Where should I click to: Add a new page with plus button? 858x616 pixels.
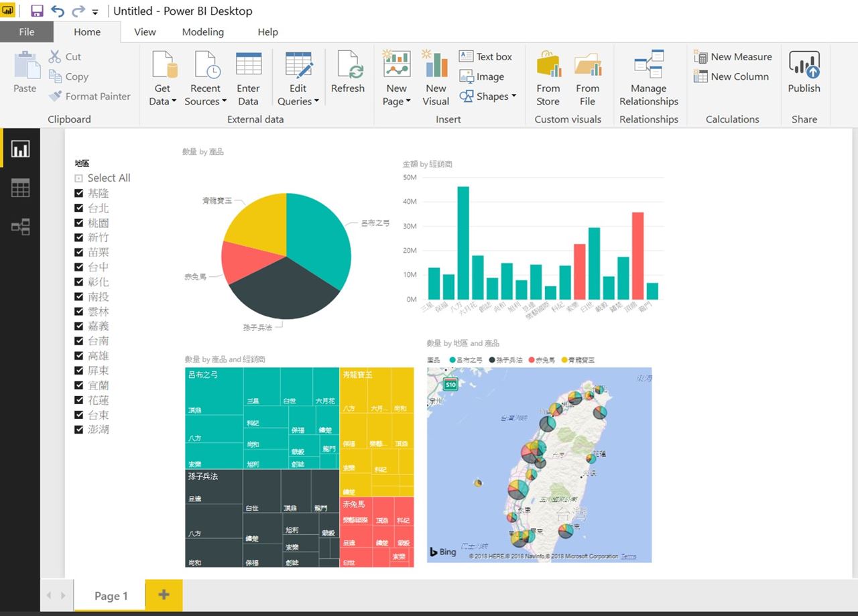164,595
